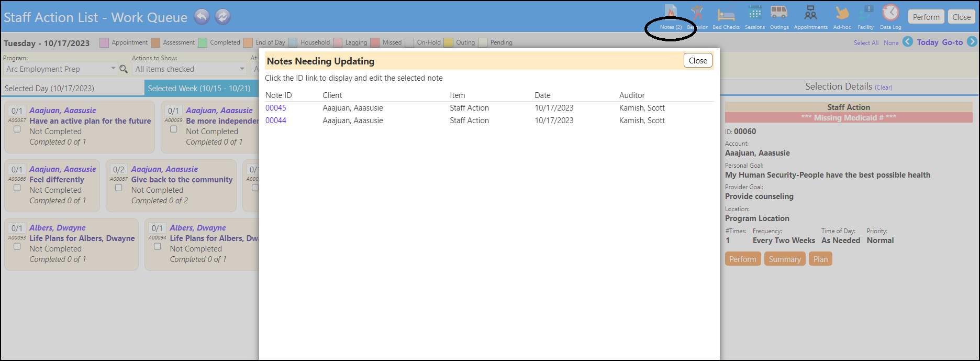Click the refresh icon beside Work Queue title

point(223,17)
